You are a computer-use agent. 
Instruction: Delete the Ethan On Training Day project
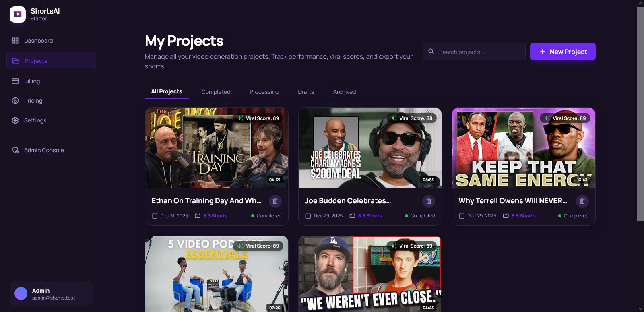(275, 201)
